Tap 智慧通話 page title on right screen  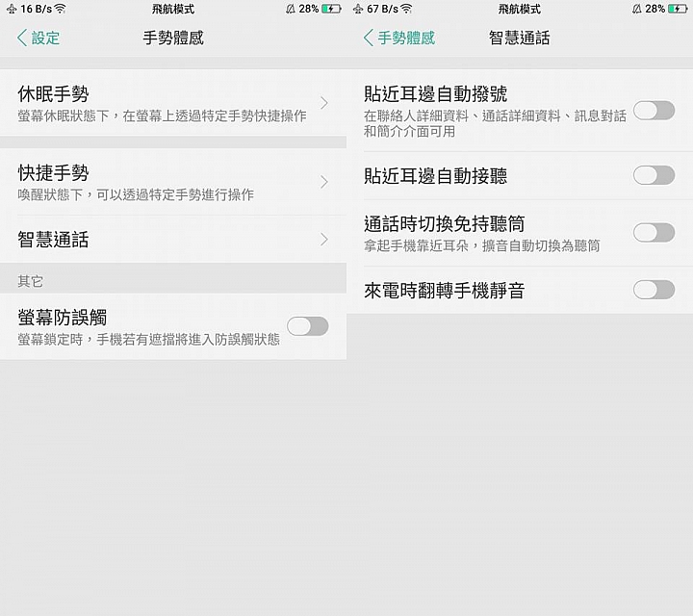tap(520, 38)
